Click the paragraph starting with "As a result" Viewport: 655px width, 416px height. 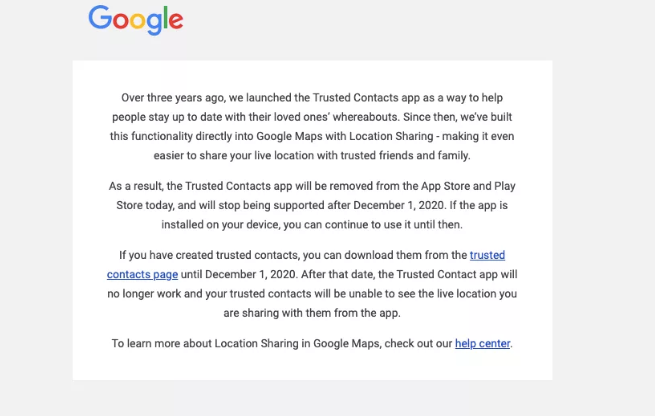click(x=312, y=204)
